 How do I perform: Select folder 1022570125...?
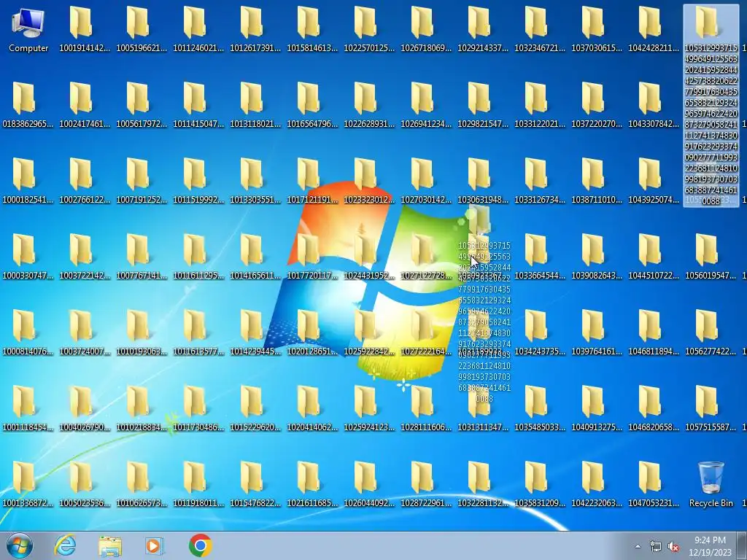[369, 29]
